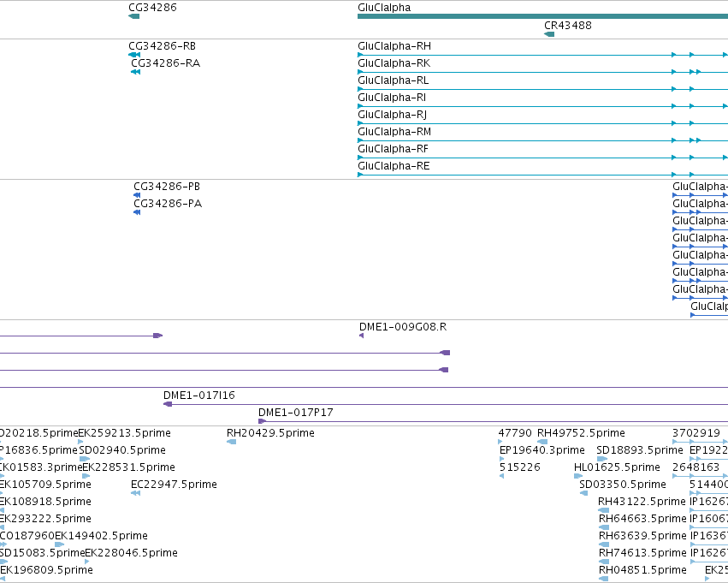Viewport: 728px width, 583px height.
Task: Click the 515226 feature label
Action: [519, 467]
